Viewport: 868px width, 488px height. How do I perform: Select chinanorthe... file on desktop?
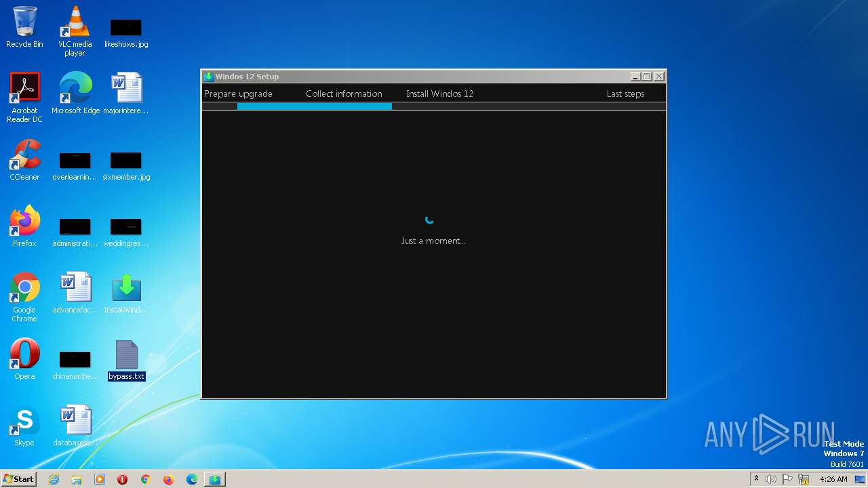[x=75, y=366]
